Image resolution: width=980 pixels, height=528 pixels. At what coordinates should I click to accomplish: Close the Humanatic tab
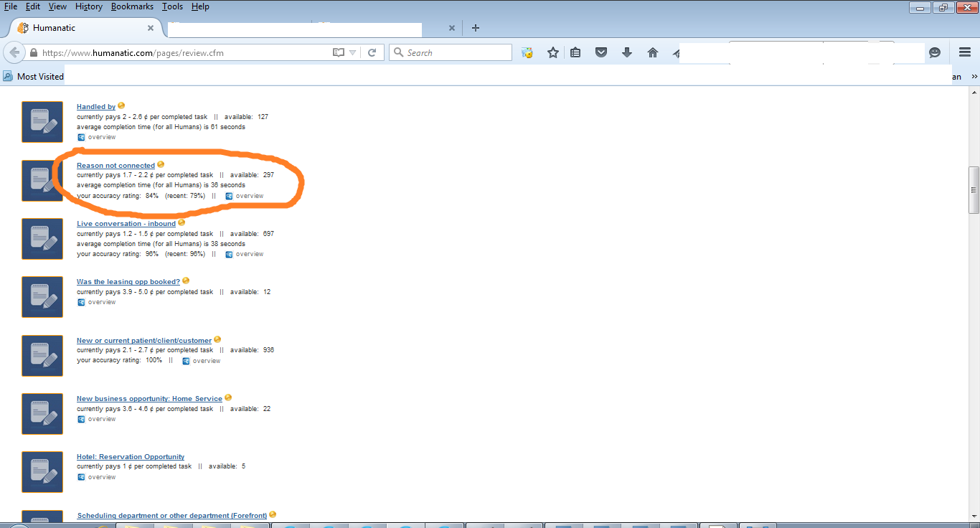coord(151,28)
